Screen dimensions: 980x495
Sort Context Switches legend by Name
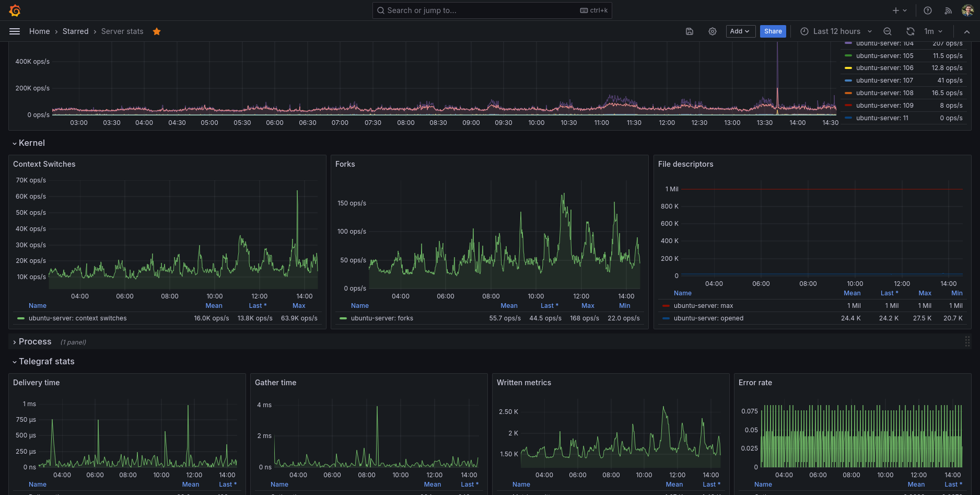38,306
